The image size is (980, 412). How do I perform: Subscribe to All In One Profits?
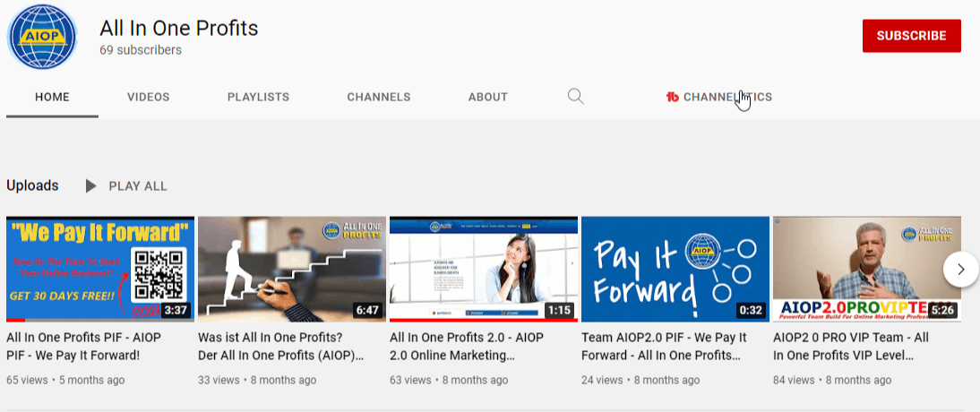(x=911, y=36)
